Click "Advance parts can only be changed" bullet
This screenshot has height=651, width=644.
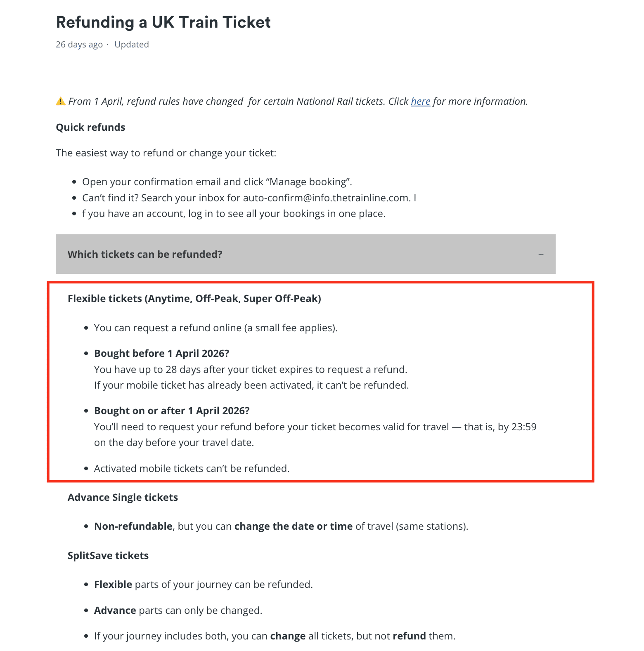point(178,611)
